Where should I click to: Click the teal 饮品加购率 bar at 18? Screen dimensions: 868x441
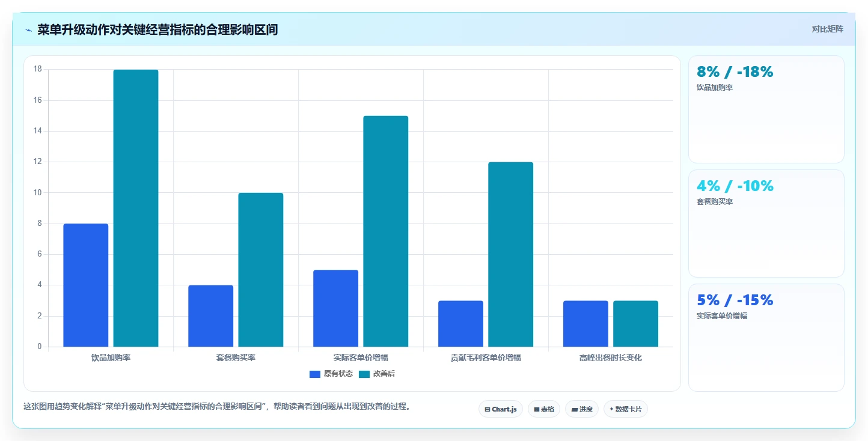[136, 208]
